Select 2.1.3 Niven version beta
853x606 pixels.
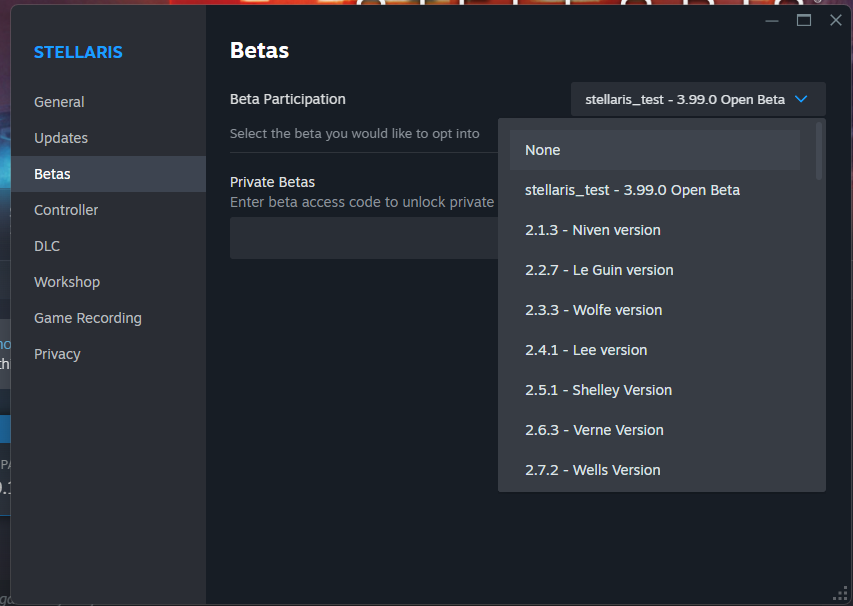(x=654, y=230)
